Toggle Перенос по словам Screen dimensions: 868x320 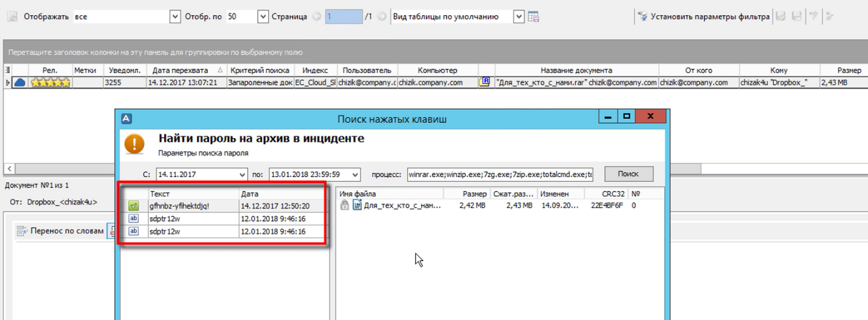60,231
